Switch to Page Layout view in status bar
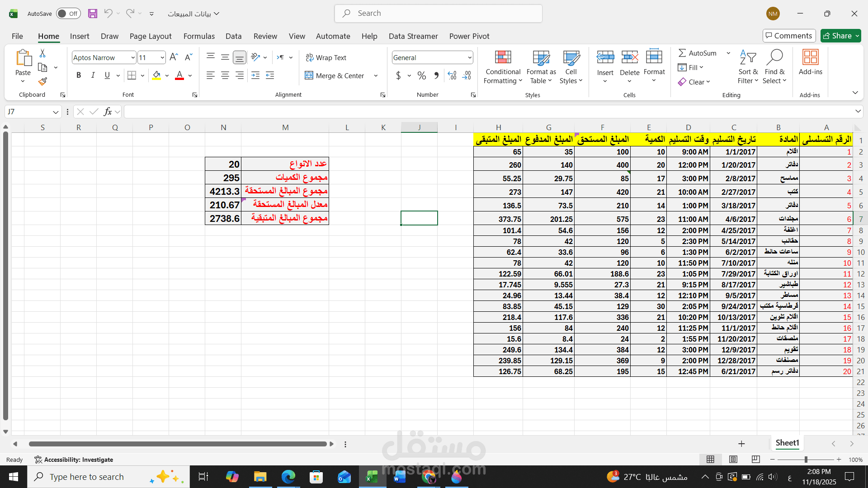Viewport: 868px width, 488px height. [733, 460]
